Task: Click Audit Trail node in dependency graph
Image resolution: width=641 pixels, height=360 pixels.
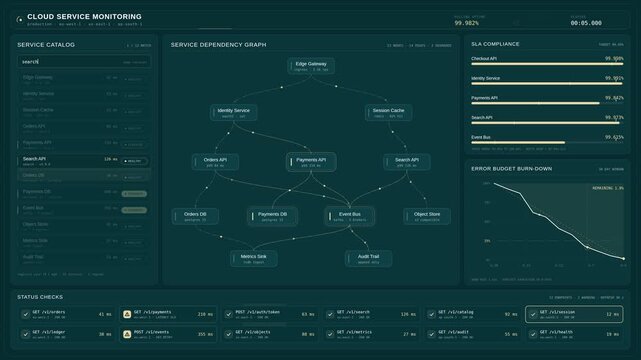Action: click(368, 259)
